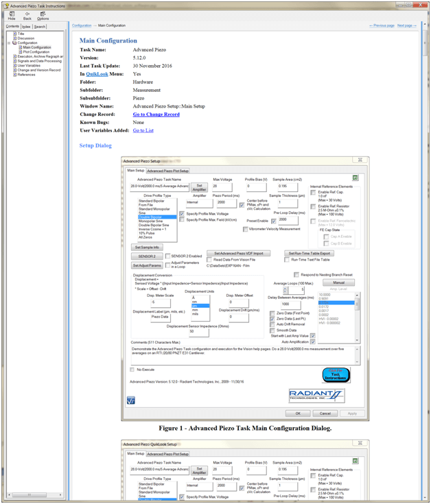Toggle Zero Data (Last Pt.) checkbox
Image resolution: width=431 pixels, height=504 pixels.
[272, 319]
